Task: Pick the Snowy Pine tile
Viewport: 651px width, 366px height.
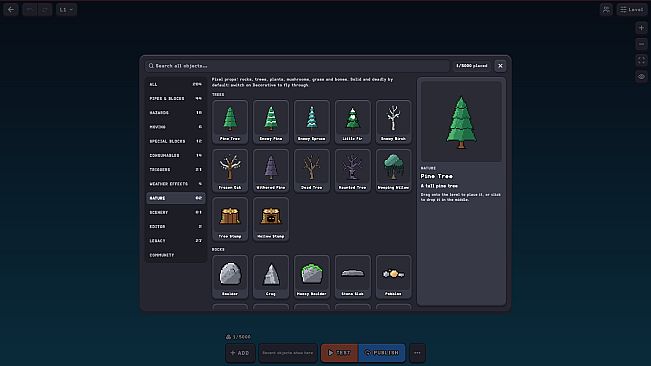Action: 271,122
